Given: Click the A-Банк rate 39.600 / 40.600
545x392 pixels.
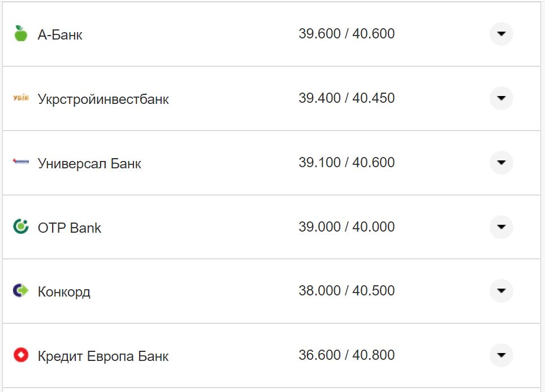Looking at the screenshot, I should (x=347, y=34).
